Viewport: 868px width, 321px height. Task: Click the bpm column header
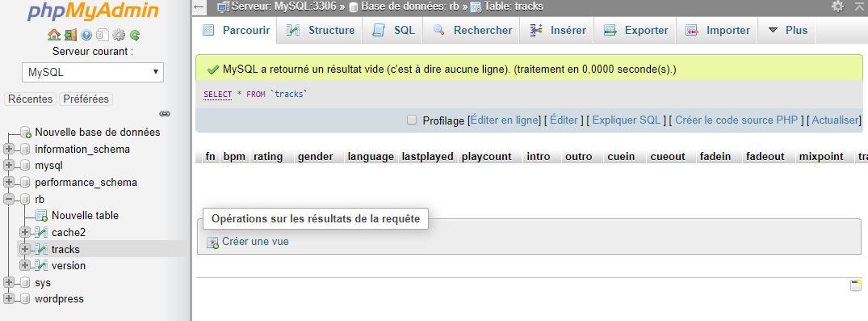234,156
